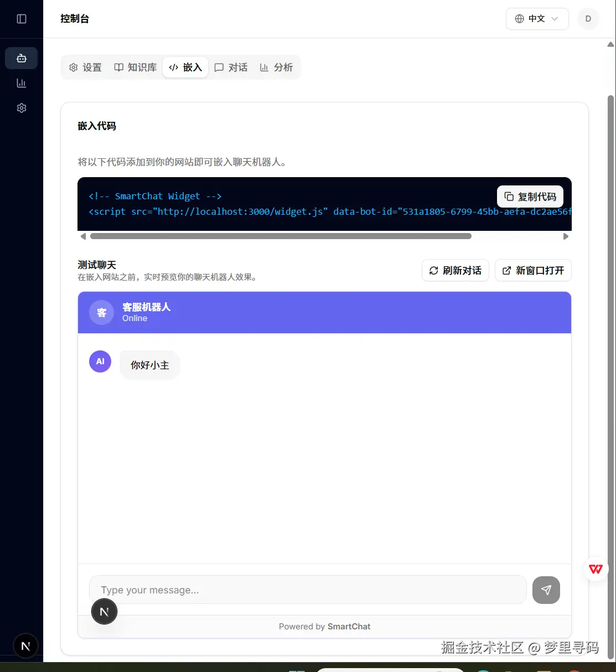Toggle the sidebar collapse icon at top left
The width and height of the screenshot is (616, 672).
pos(21,18)
